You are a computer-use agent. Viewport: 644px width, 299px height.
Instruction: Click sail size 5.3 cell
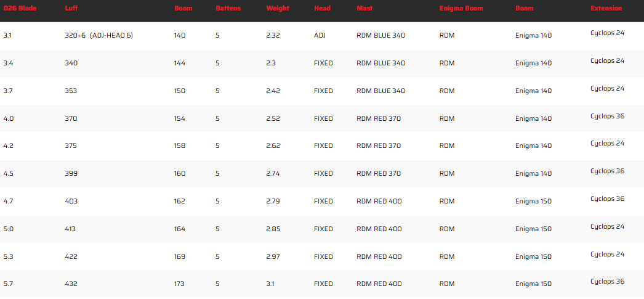pyautogui.click(x=8, y=256)
